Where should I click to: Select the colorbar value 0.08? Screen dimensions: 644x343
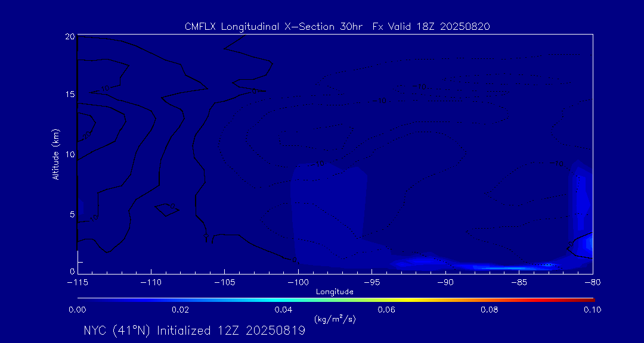489,310
